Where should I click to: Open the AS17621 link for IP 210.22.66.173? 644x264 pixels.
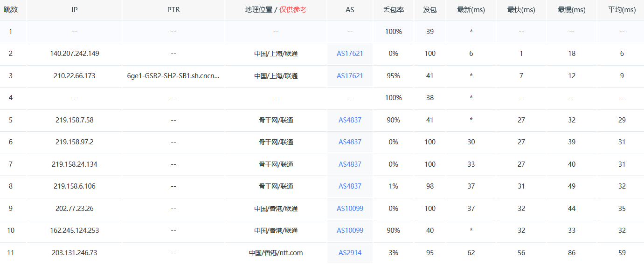click(350, 76)
